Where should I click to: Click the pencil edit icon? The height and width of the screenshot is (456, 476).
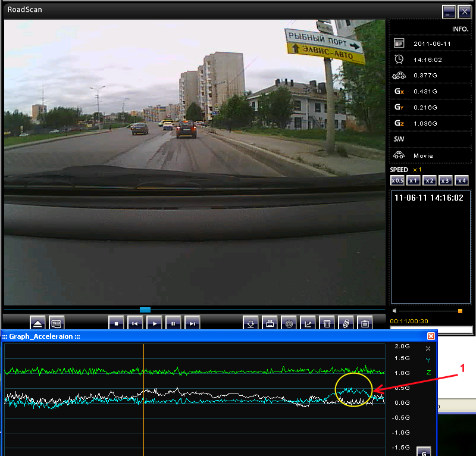pos(346,323)
